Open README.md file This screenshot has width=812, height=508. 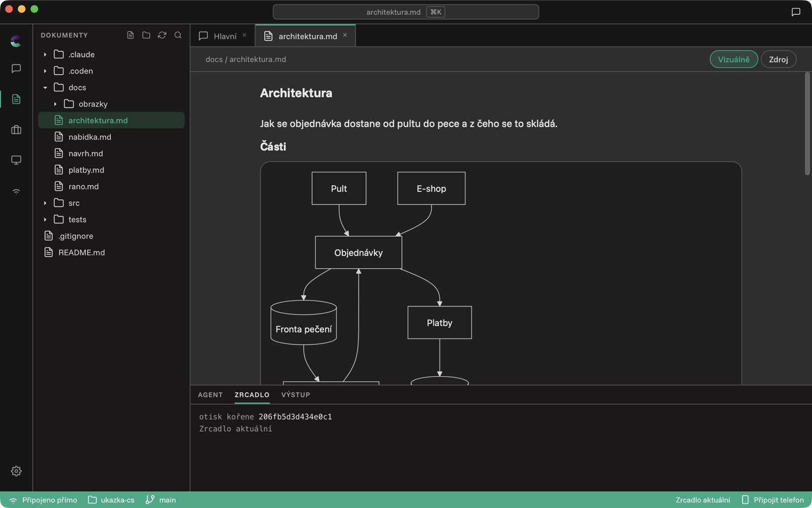111,252
